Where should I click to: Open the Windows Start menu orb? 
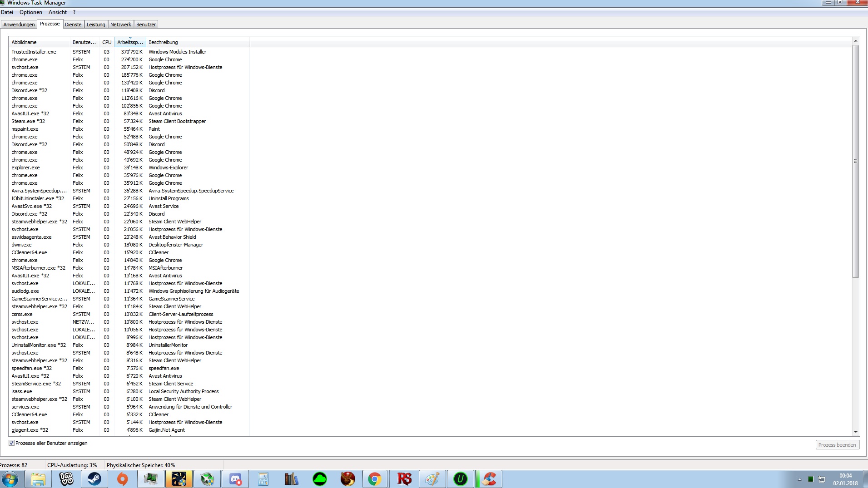pyautogui.click(x=10, y=479)
